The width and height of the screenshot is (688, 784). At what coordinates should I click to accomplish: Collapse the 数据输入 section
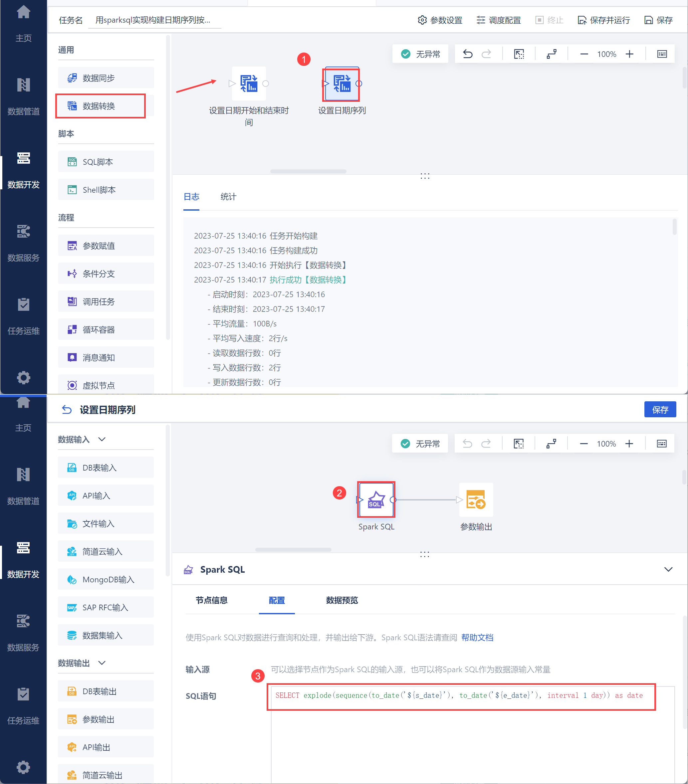point(102,439)
